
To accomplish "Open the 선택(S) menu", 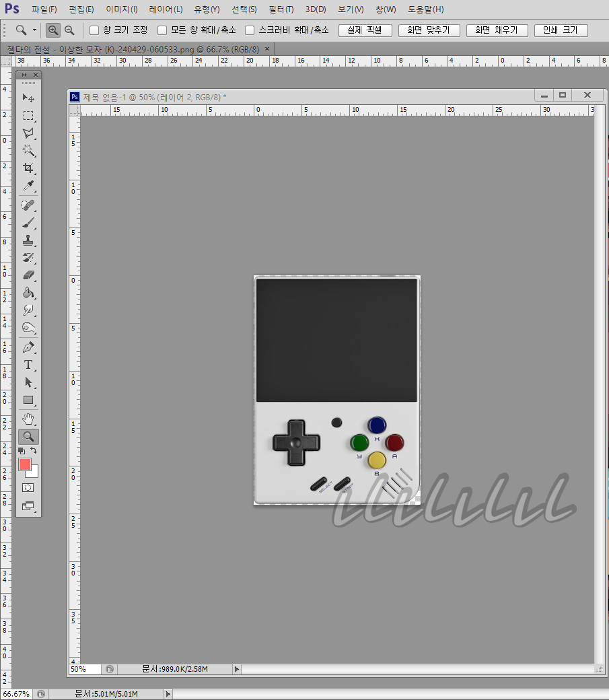I will [x=244, y=9].
